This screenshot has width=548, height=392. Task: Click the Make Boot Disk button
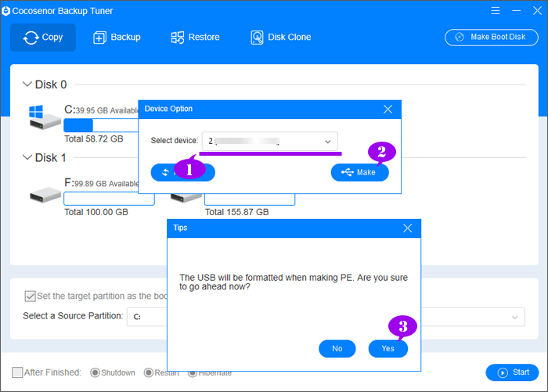[491, 38]
